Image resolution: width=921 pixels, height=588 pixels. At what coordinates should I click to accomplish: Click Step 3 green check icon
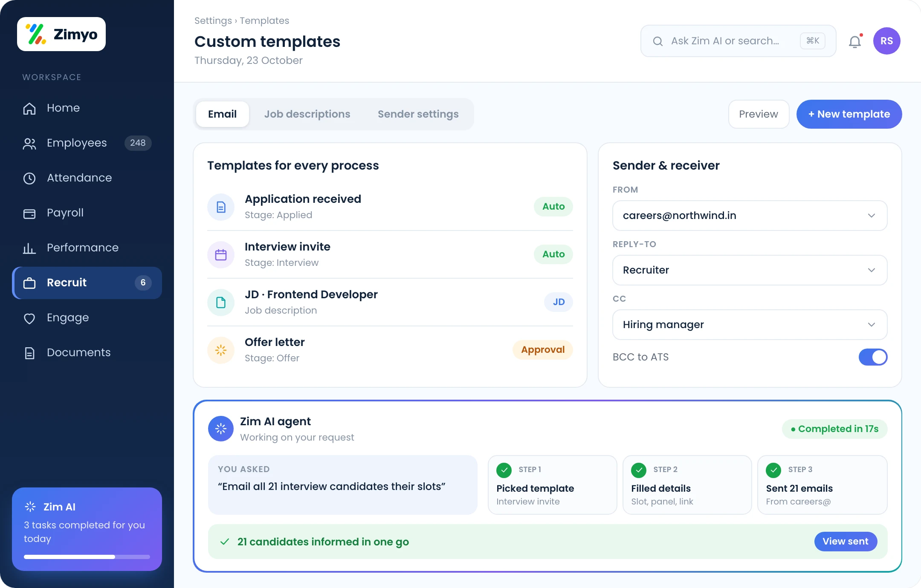(773, 470)
